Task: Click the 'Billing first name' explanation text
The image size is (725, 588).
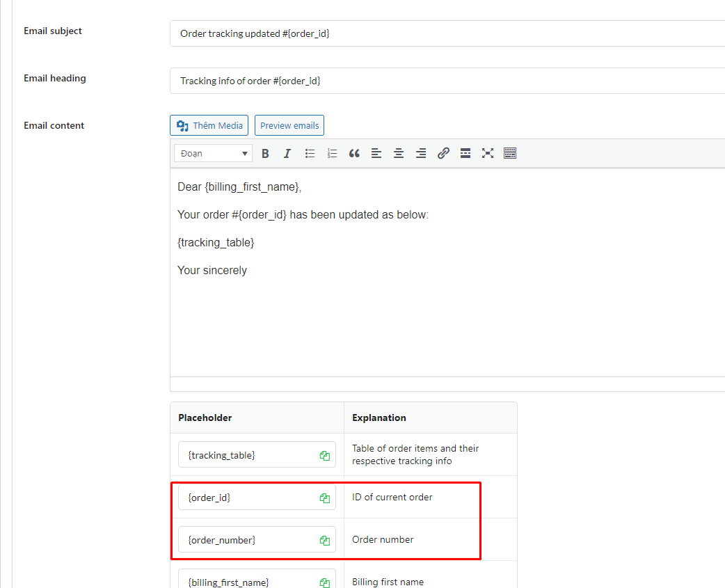Action: point(388,582)
